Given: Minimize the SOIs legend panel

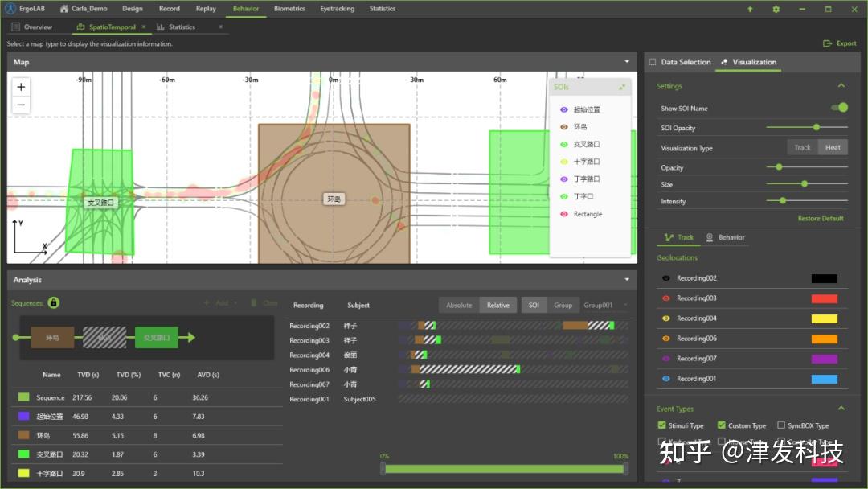Looking at the screenshot, I should pyautogui.click(x=621, y=87).
